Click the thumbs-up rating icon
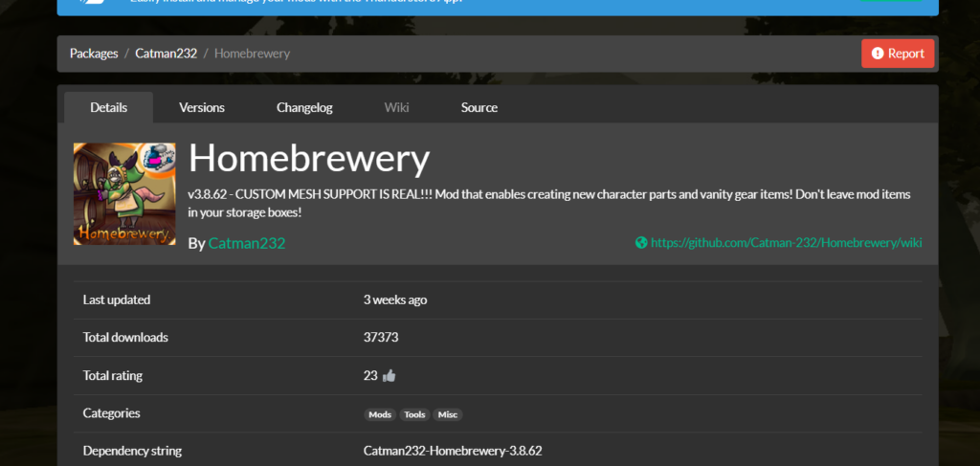 click(x=389, y=376)
